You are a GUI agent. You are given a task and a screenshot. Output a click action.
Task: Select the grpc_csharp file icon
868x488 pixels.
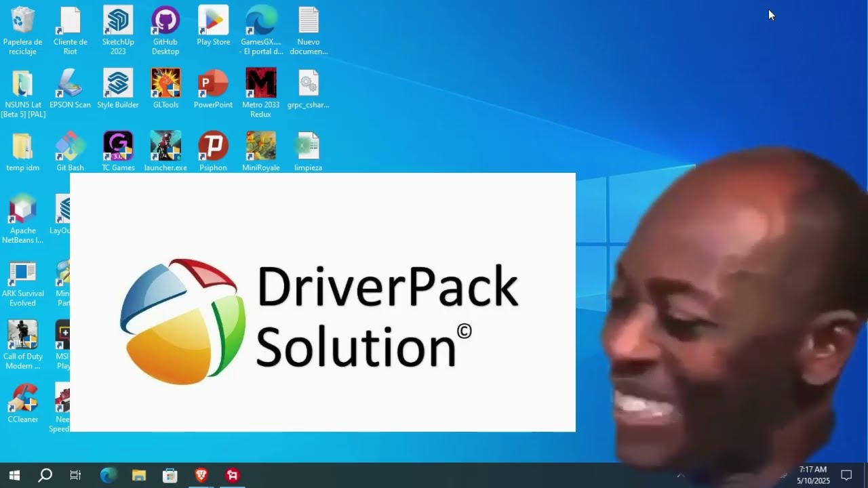[x=309, y=89]
